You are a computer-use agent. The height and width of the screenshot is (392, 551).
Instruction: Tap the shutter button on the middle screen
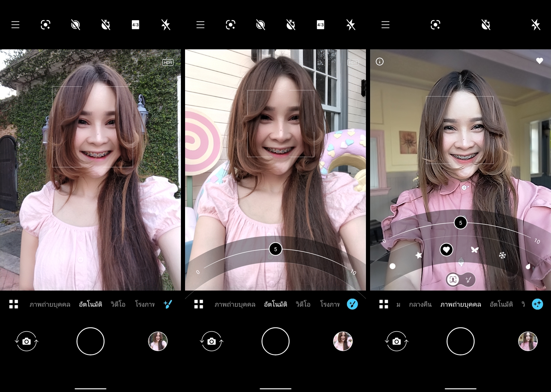click(x=275, y=341)
